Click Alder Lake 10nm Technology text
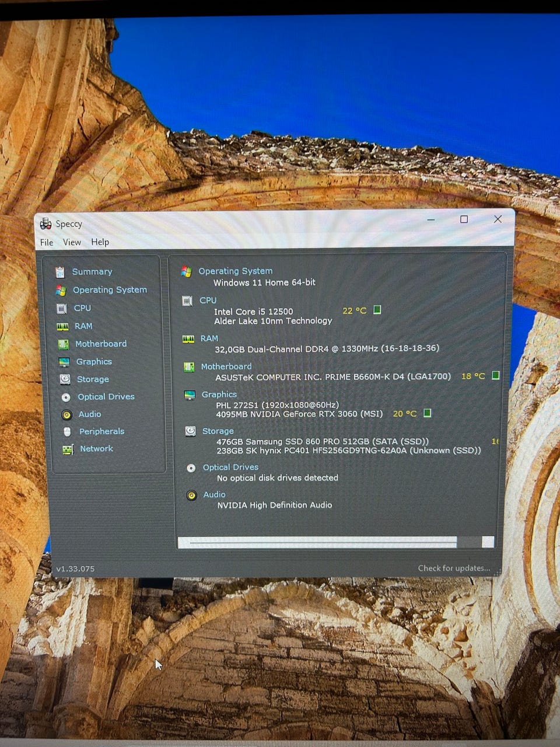 [273, 321]
